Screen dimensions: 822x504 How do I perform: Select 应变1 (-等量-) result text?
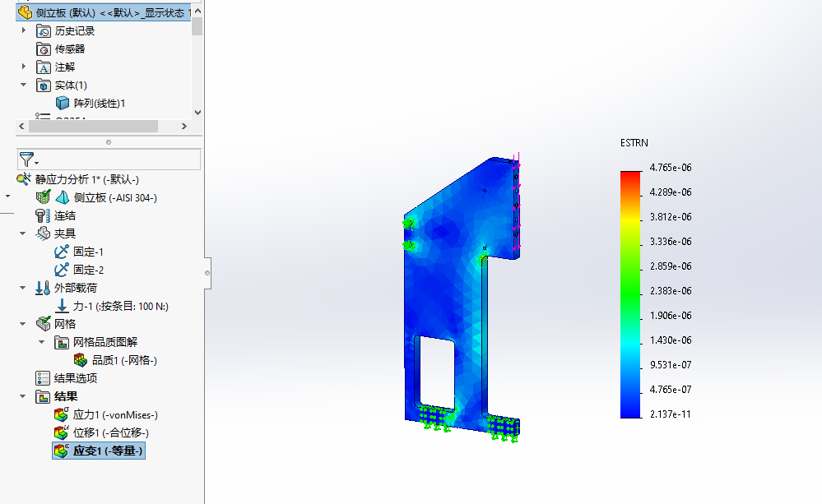[108, 451]
